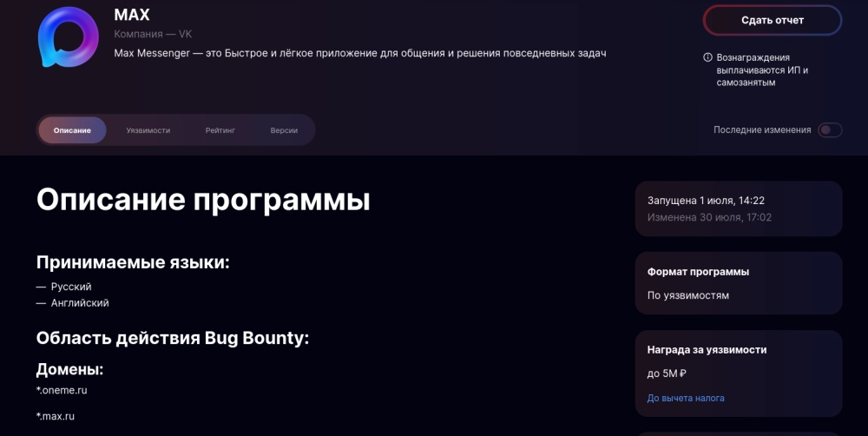Viewport: 868px width, 436px height.
Task: Click the info icon beside Вознаграждения note
Action: [708, 57]
